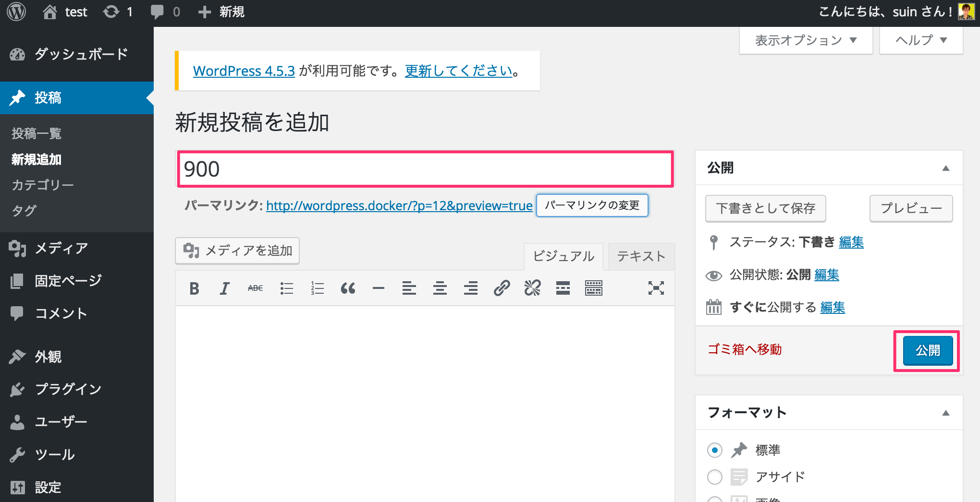This screenshot has width=980, height=502.
Task: Select the アサイド format radio button
Action: click(x=714, y=477)
